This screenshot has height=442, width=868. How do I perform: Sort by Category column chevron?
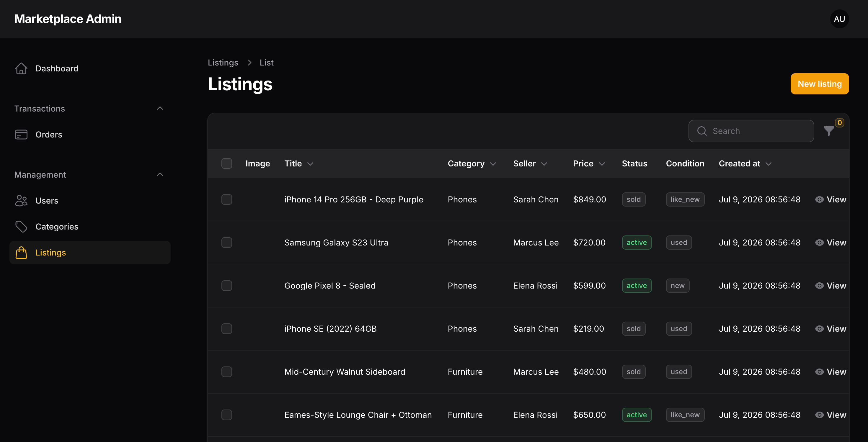pos(493,164)
